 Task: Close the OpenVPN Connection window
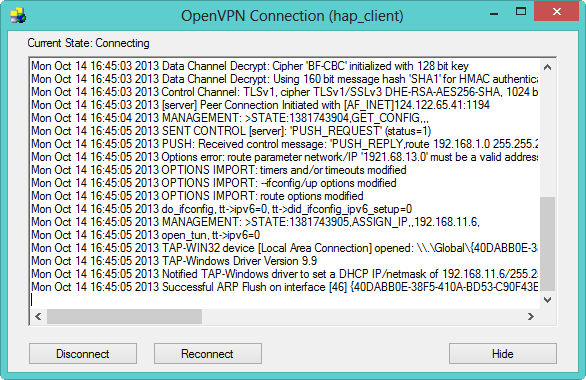coord(556,11)
